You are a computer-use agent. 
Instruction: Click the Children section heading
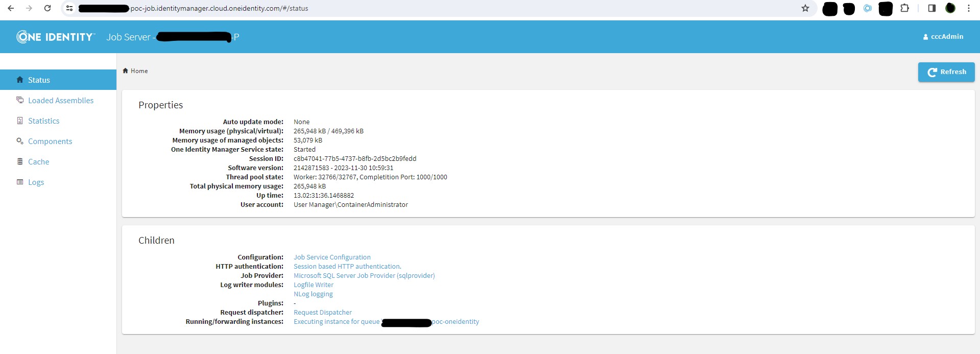click(x=156, y=241)
